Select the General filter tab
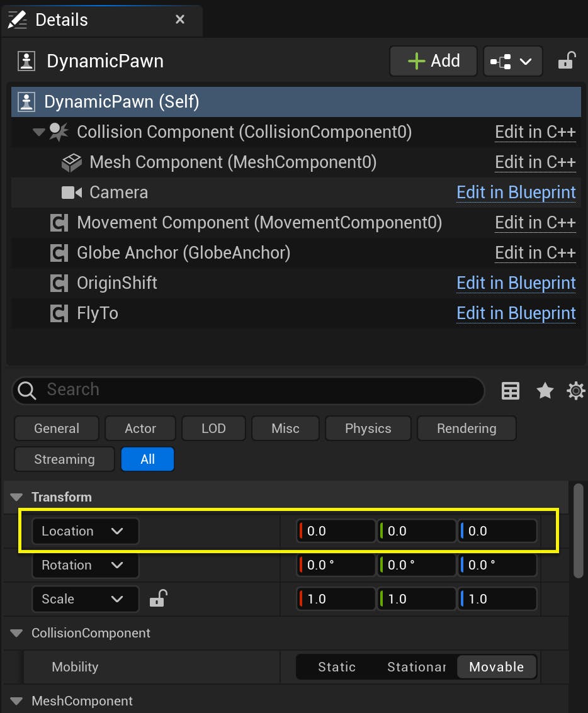 (57, 428)
